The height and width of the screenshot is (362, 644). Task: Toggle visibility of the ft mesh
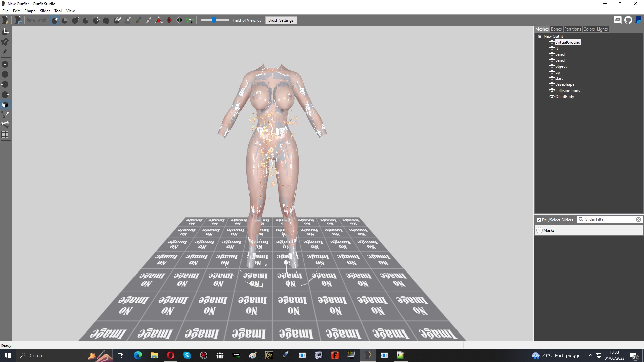click(552, 48)
